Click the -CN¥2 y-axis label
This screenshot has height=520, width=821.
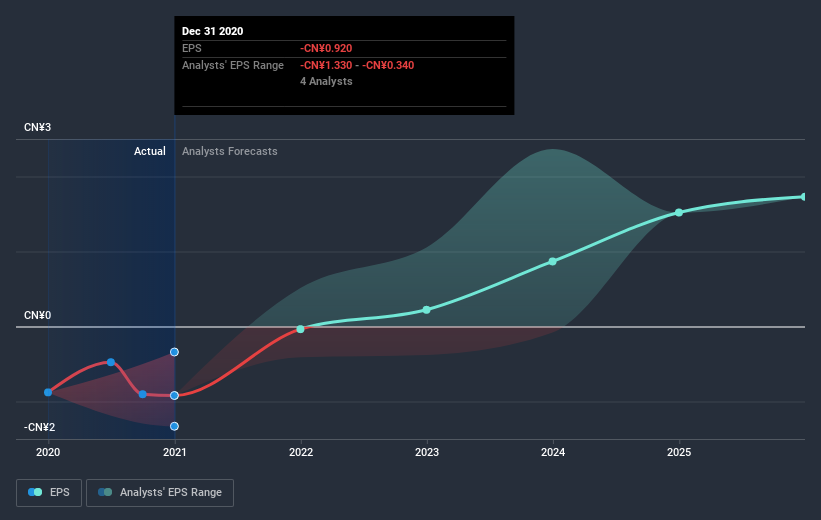(39, 427)
